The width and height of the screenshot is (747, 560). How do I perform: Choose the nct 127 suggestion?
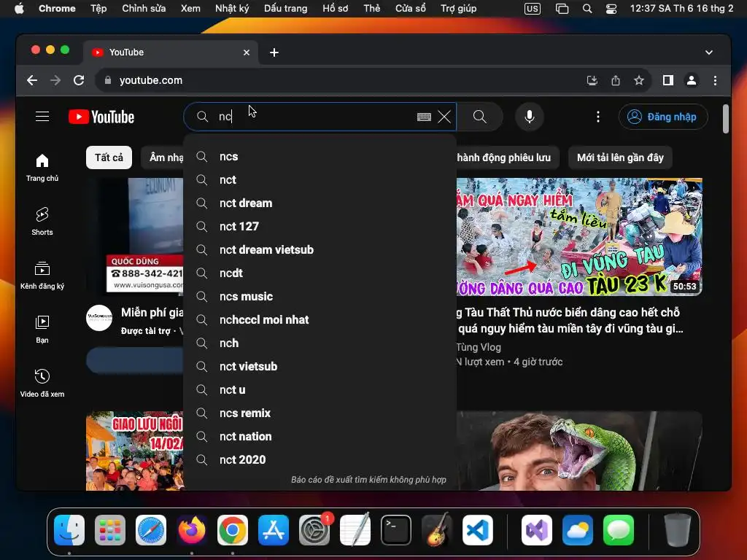(x=320, y=227)
